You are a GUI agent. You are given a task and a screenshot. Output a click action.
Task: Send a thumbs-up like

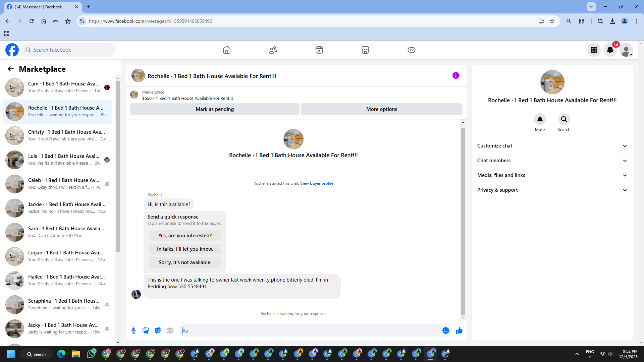(x=459, y=330)
